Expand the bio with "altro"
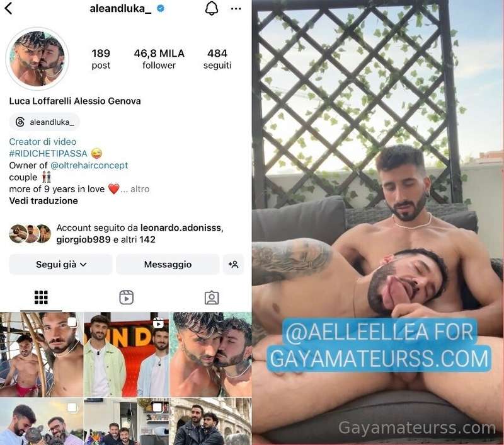 140,189
